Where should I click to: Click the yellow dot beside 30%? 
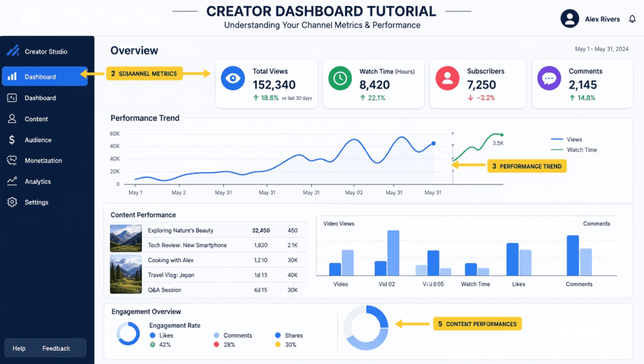click(x=277, y=344)
